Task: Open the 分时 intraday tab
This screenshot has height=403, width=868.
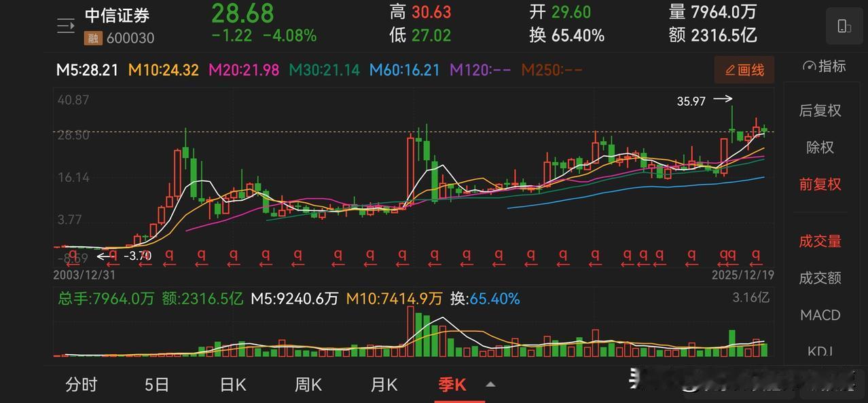Action: (x=82, y=385)
